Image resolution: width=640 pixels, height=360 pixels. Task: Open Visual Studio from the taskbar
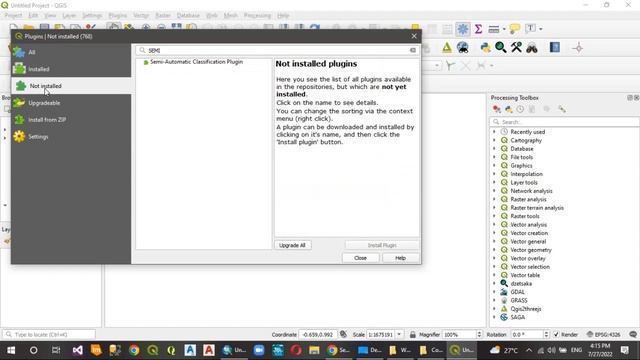pos(78,350)
